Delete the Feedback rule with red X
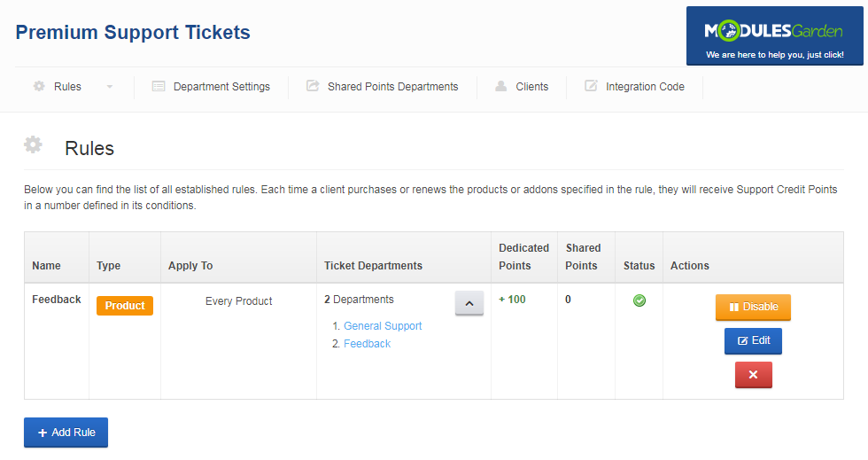This screenshot has height=460, width=868. [754, 375]
